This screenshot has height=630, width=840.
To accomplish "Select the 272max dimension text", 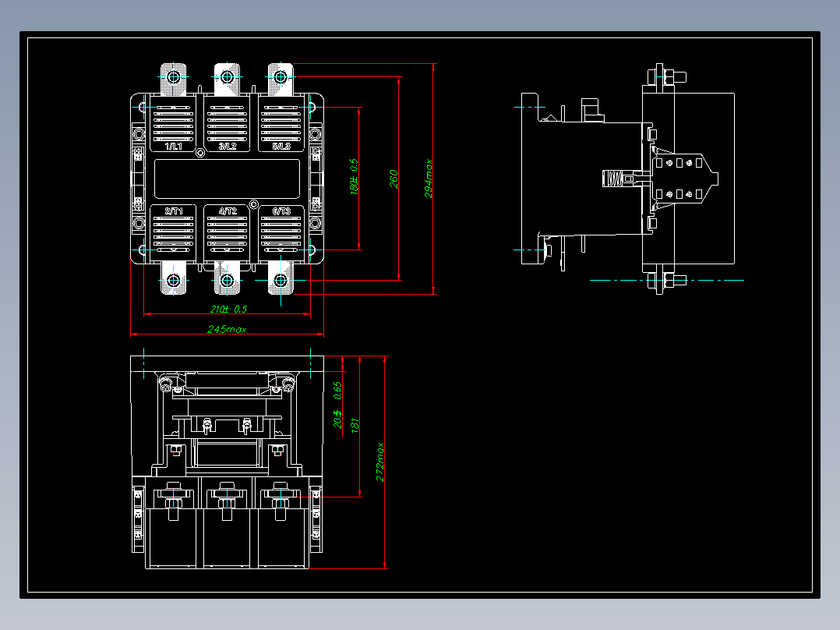I will pos(379,462).
